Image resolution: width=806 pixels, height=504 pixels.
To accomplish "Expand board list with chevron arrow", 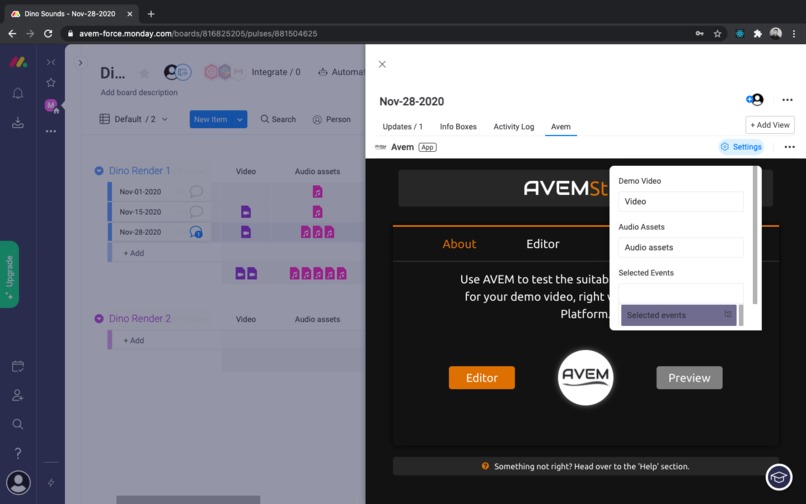I will point(80,63).
